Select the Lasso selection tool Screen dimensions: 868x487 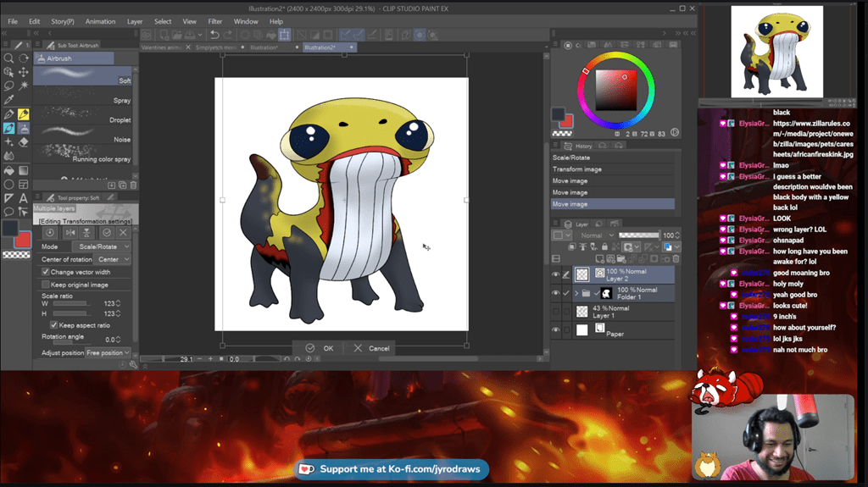click(8, 86)
